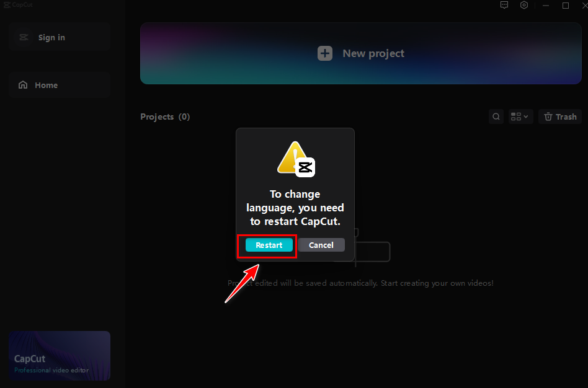Image resolution: width=588 pixels, height=388 pixels.
Task: Minimize the CapCut window
Action: [546, 5]
